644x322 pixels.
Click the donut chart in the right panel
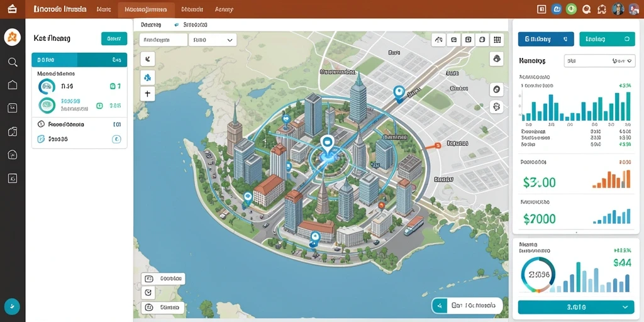pyautogui.click(x=538, y=275)
